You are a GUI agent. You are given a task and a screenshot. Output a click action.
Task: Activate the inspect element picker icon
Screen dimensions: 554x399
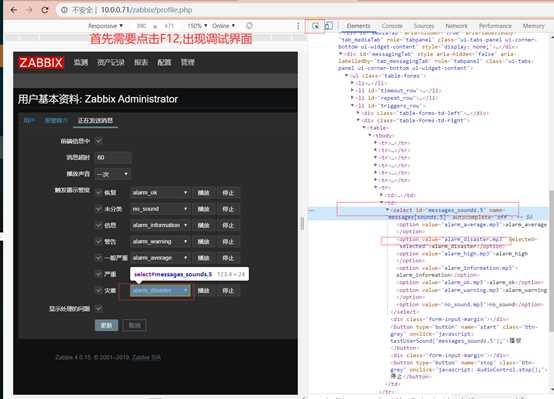tap(315, 26)
